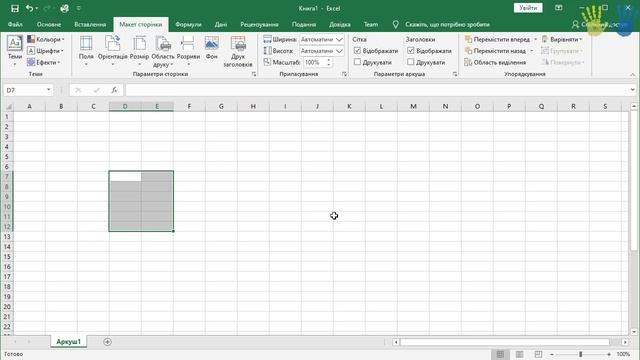Switch to Page Layout view in status bar
The height and width of the screenshot is (360, 640).
coord(519,354)
